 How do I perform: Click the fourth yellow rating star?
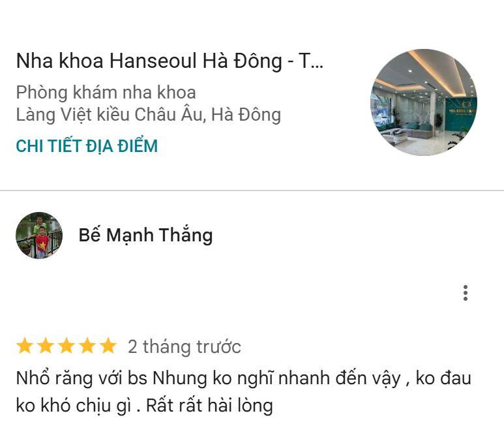click(x=87, y=346)
